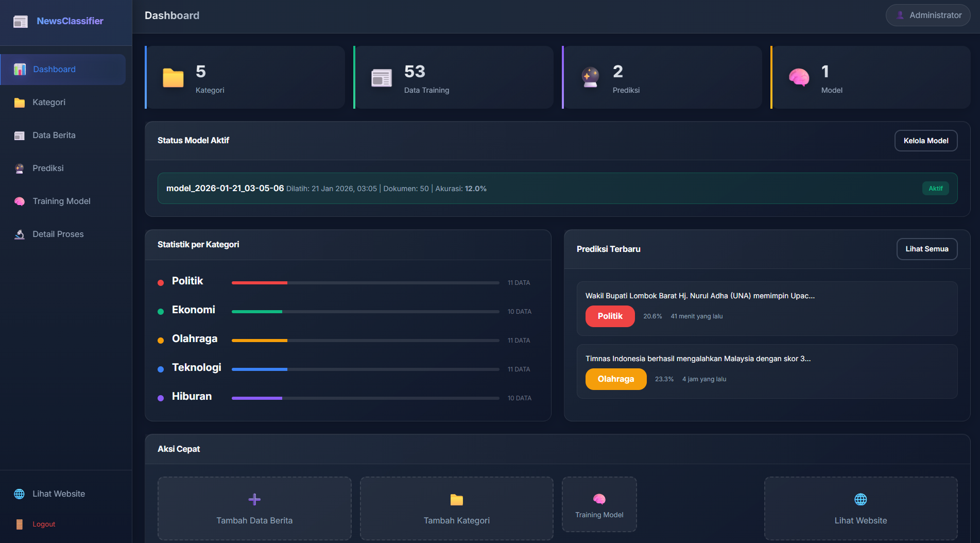
Task: Open Kelola Model
Action: (x=925, y=140)
